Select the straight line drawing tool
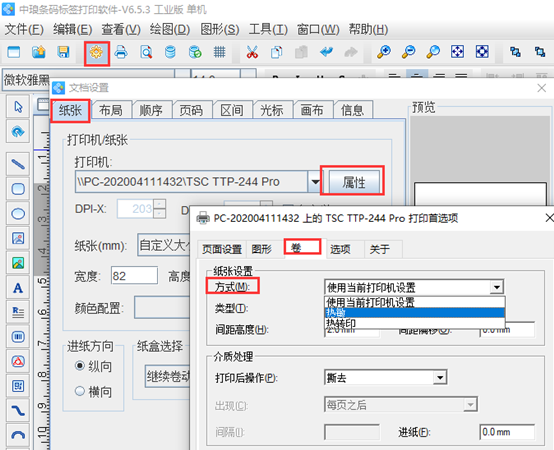Viewport: 554px width, 450px height. pos(18,164)
